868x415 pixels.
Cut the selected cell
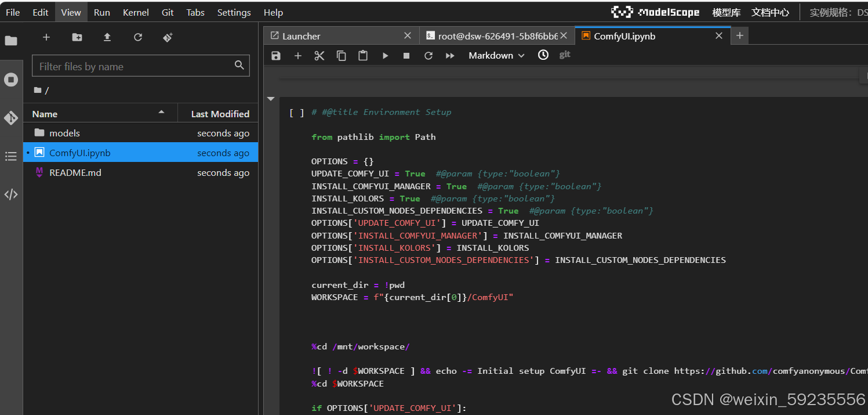pos(319,56)
